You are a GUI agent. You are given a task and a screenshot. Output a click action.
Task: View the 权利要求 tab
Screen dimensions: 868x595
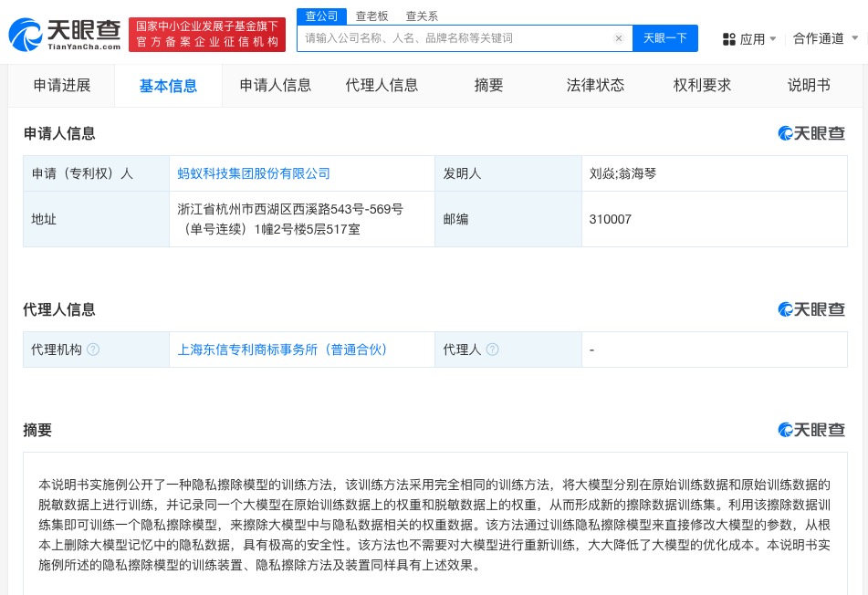coord(702,85)
